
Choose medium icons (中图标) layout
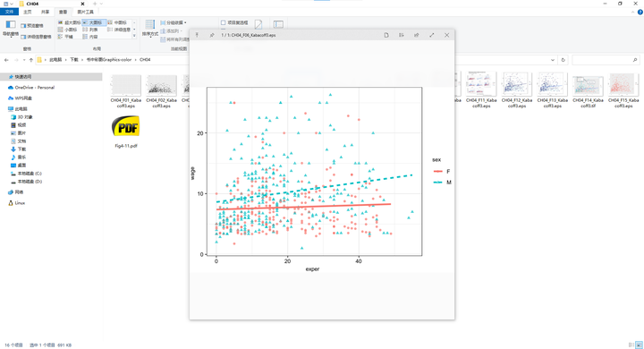pos(117,22)
